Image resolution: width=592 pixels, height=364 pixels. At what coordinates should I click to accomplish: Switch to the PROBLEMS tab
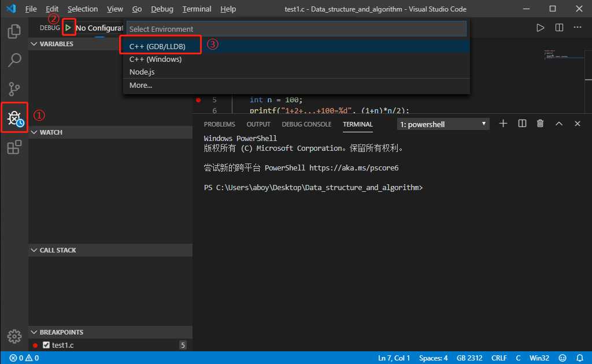(219, 124)
